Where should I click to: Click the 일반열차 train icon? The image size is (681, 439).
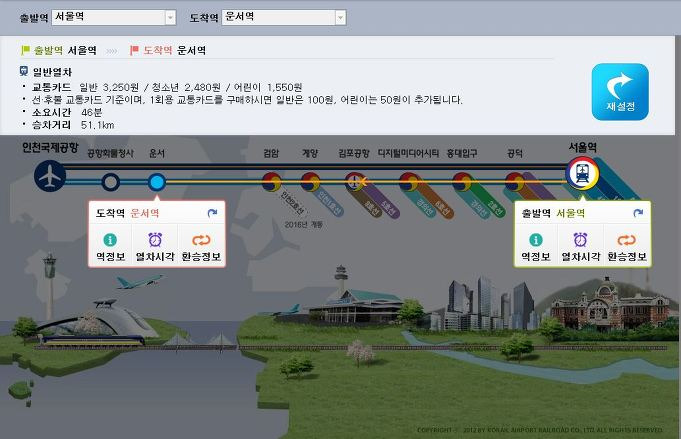point(24,71)
